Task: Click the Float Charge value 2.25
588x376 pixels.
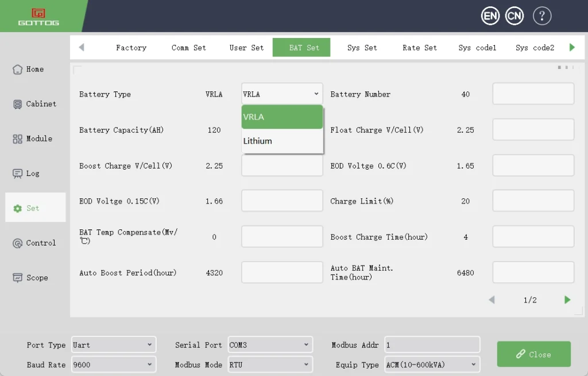Action: click(465, 130)
